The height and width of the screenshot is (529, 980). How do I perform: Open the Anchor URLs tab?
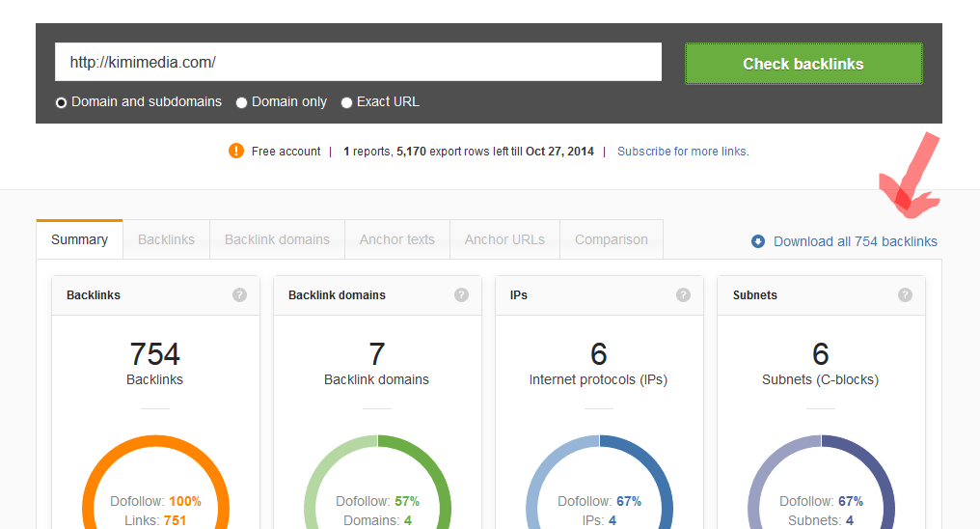pyautogui.click(x=504, y=239)
